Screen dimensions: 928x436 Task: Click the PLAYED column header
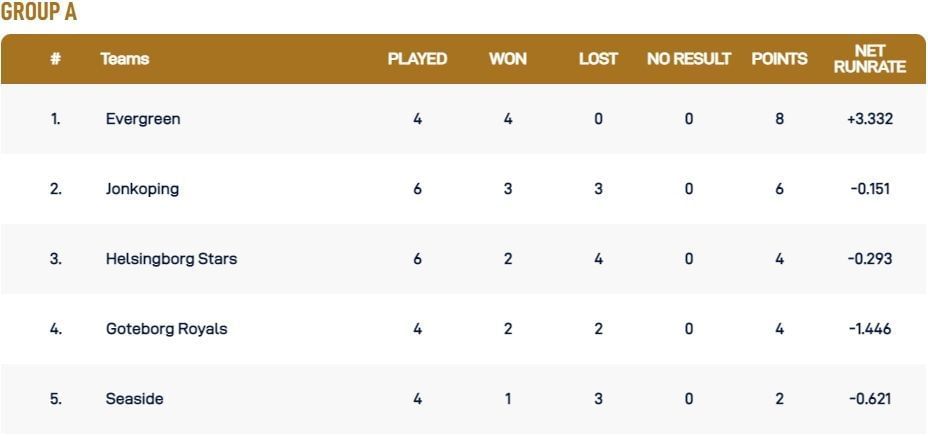point(417,59)
